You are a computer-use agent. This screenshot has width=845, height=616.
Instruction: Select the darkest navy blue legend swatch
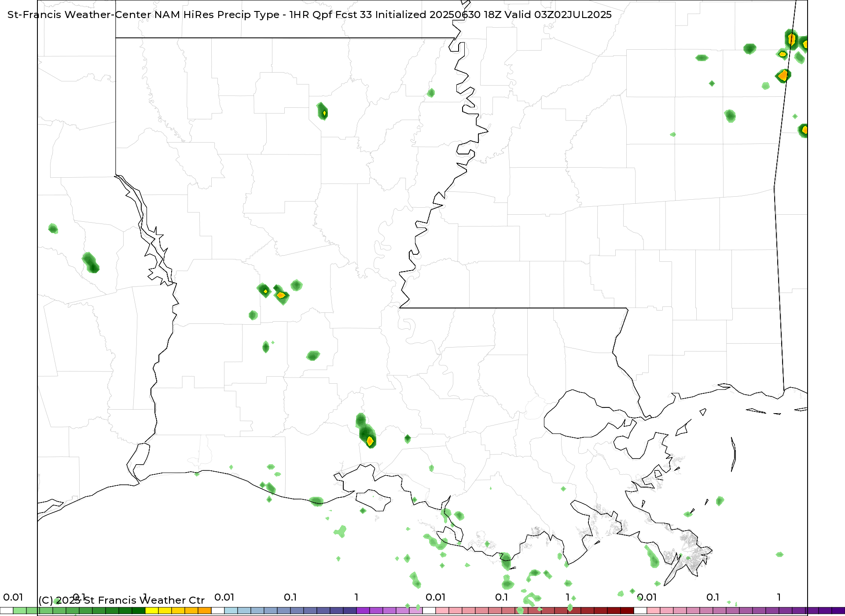coord(350,611)
